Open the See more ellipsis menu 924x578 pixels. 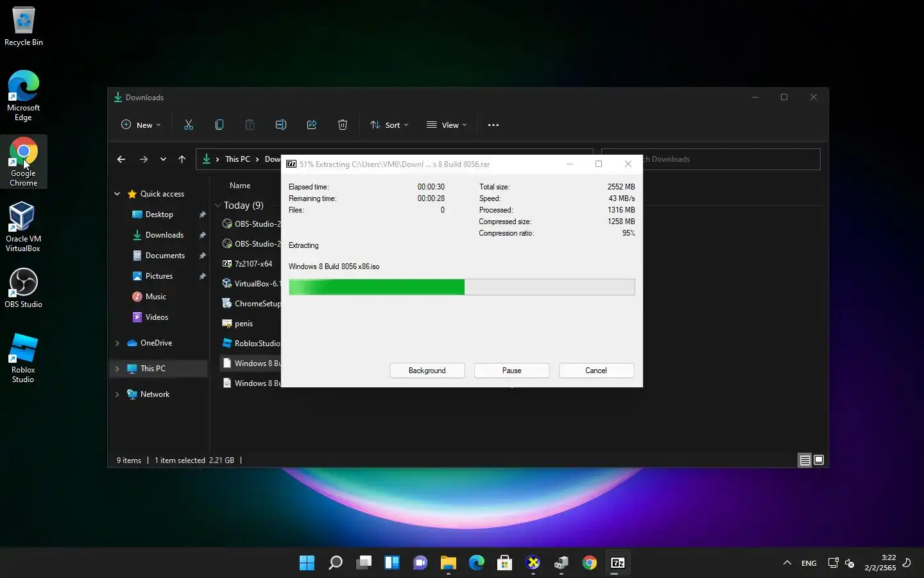click(x=493, y=125)
